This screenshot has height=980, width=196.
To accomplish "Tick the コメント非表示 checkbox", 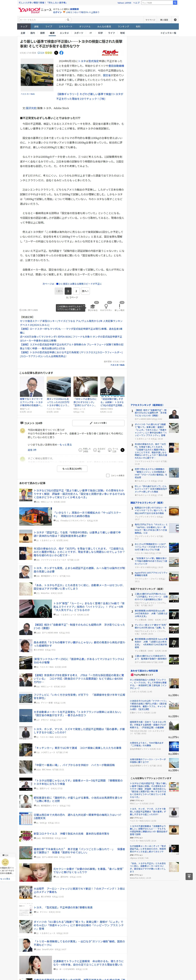I will coord(108,475).
